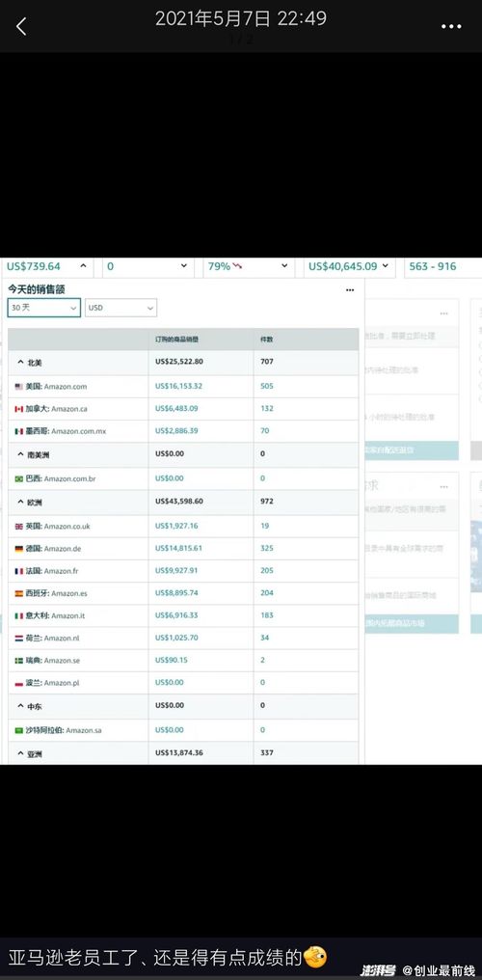Open the 法国: Amazon.fr marketplace link
Image resolution: width=482 pixels, height=980 pixels.
click(52, 571)
